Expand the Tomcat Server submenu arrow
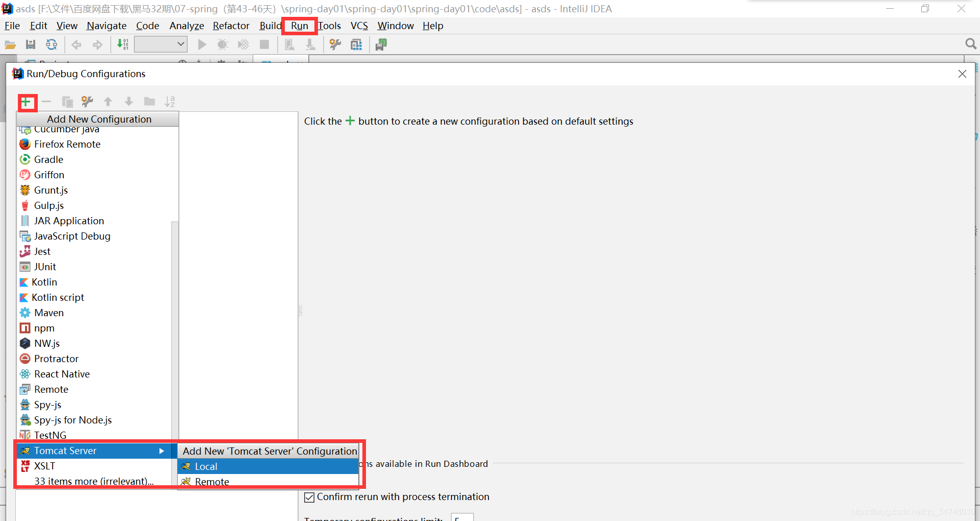980x521 pixels. tap(161, 451)
